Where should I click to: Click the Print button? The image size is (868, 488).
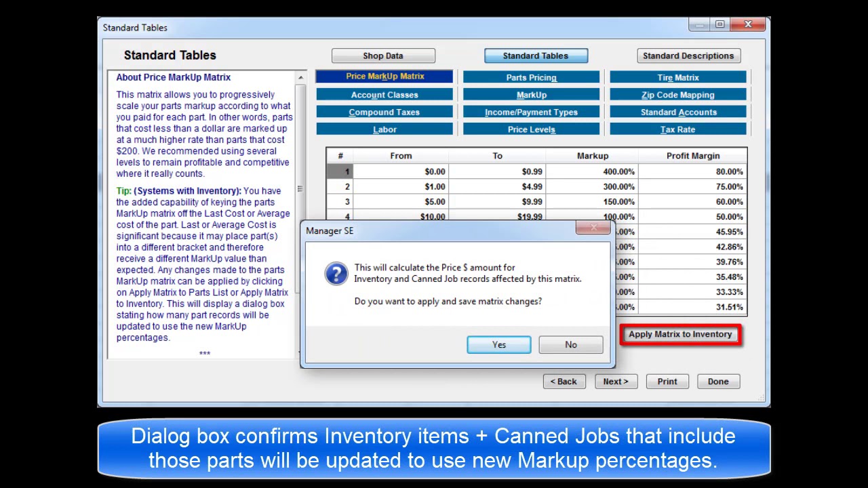point(667,382)
